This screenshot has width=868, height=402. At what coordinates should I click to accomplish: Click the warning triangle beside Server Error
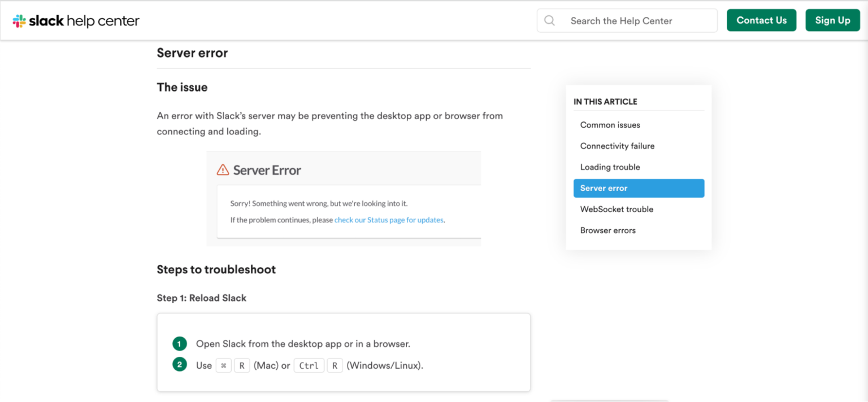coord(223,169)
